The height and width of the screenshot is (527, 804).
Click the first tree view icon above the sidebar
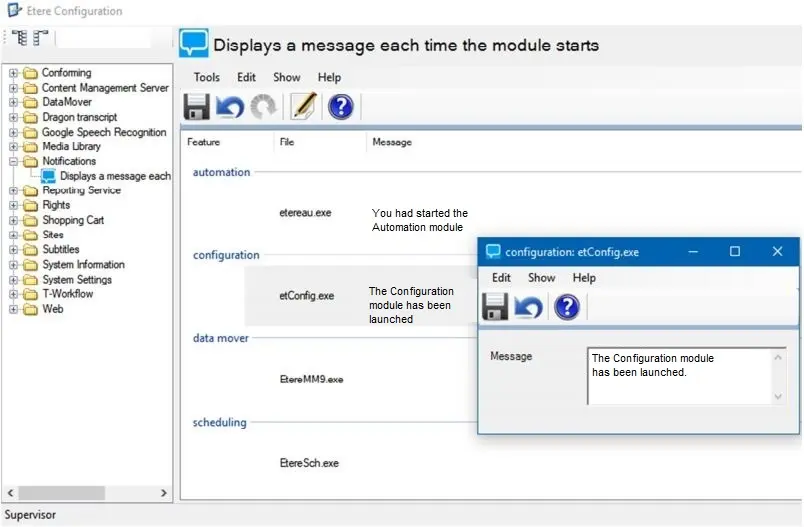pyautogui.click(x=18, y=39)
